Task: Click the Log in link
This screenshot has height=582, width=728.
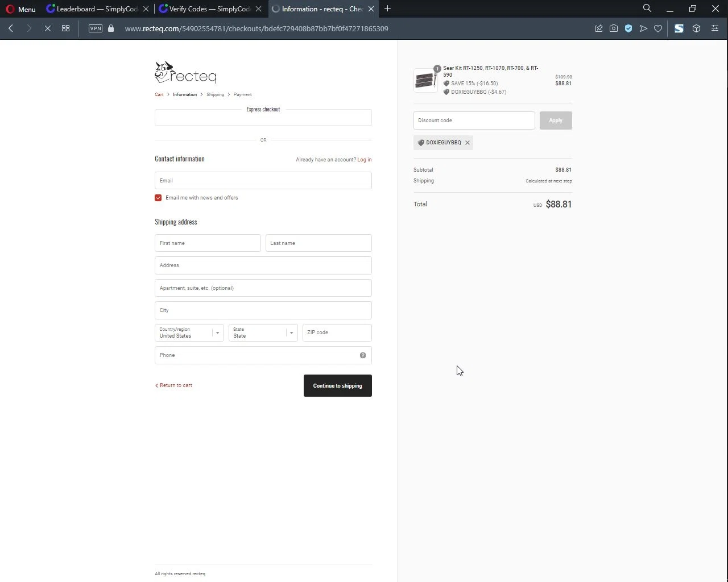Action: coord(364,160)
